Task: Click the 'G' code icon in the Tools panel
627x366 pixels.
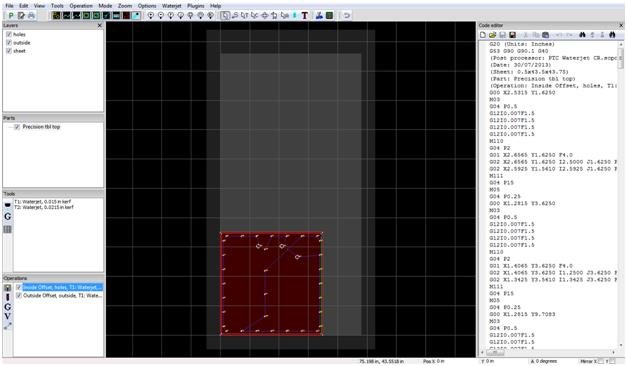Action: coord(8,216)
